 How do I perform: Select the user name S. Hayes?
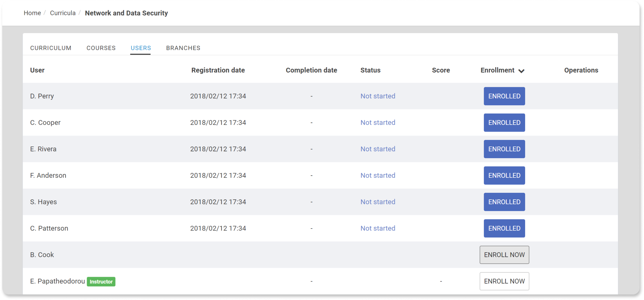[44, 202]
